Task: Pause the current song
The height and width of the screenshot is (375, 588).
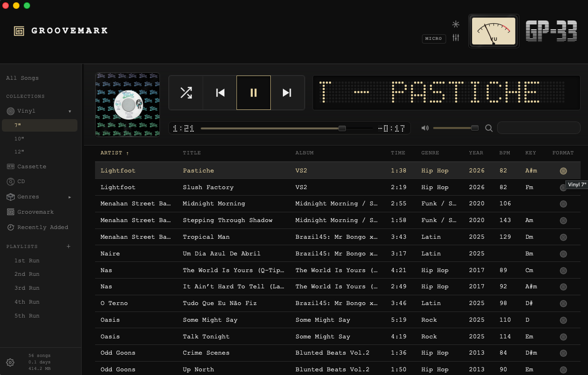Action: pos(254,93)
